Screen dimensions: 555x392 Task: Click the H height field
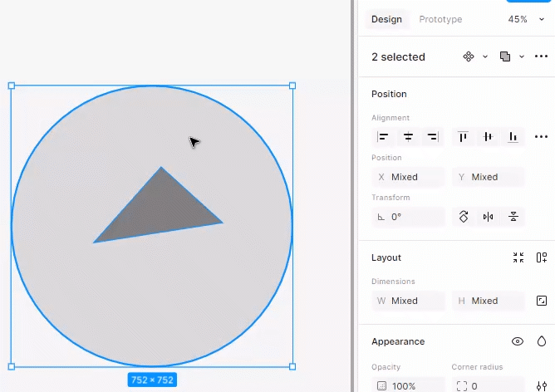[x=488, y=301]
